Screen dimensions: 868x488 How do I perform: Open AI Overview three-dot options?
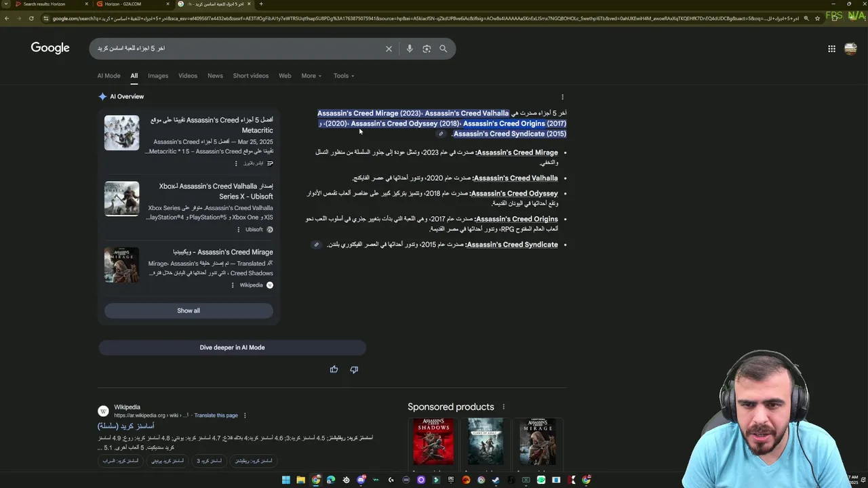click(562, 97)
